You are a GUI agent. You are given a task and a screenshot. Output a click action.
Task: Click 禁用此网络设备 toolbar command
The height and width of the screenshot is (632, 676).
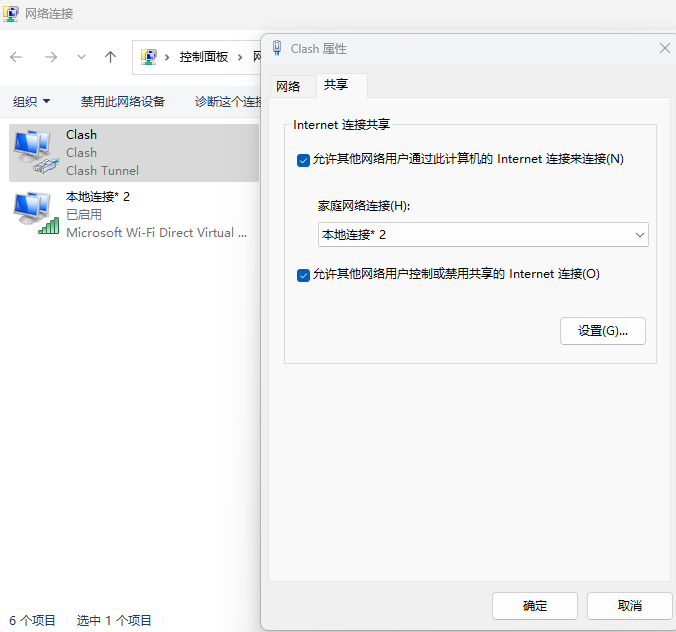coord(123,102)
